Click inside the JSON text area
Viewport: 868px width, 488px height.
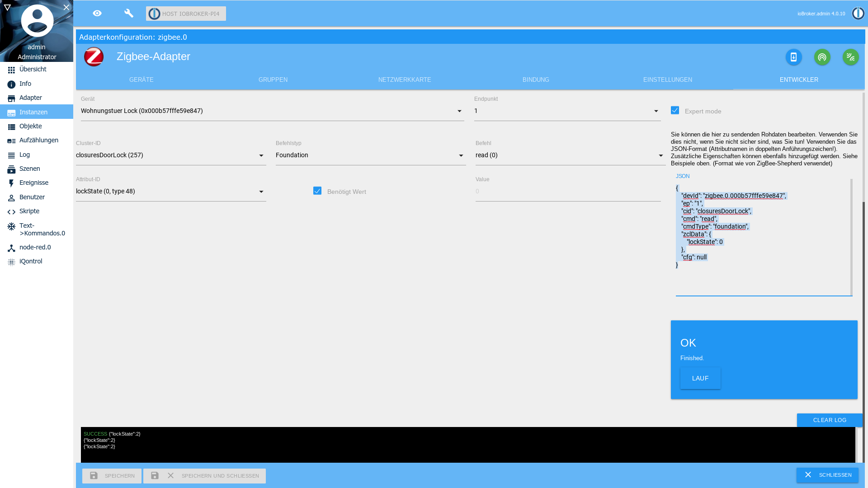pos(763,237)
